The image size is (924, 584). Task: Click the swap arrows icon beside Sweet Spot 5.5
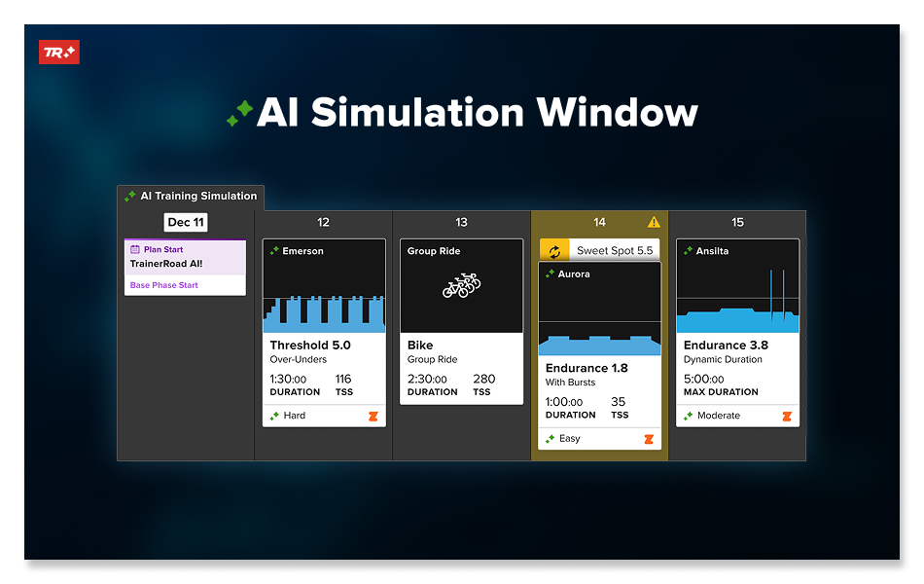[554, 251]
